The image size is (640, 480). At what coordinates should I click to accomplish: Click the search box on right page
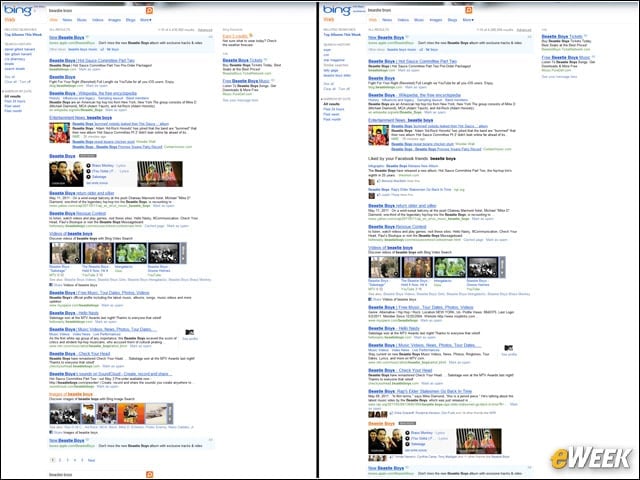416,10
